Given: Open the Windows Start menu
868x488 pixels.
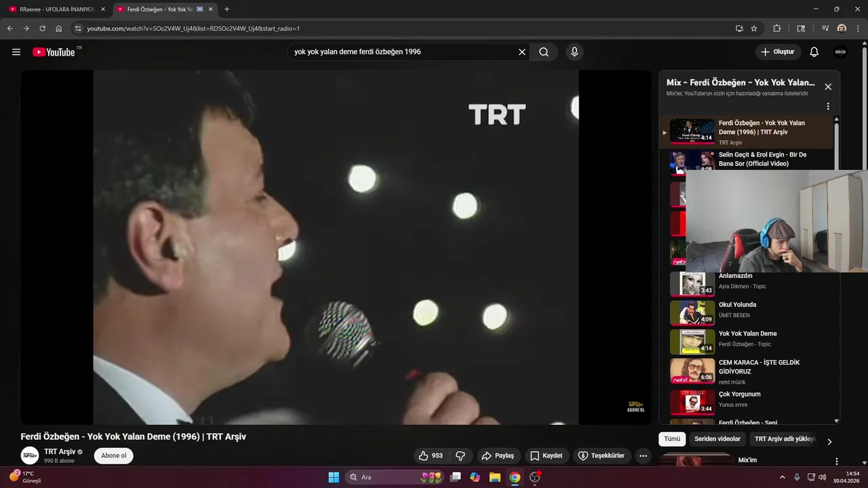Looking at the screenshot, I should click(x=334, y=477).
